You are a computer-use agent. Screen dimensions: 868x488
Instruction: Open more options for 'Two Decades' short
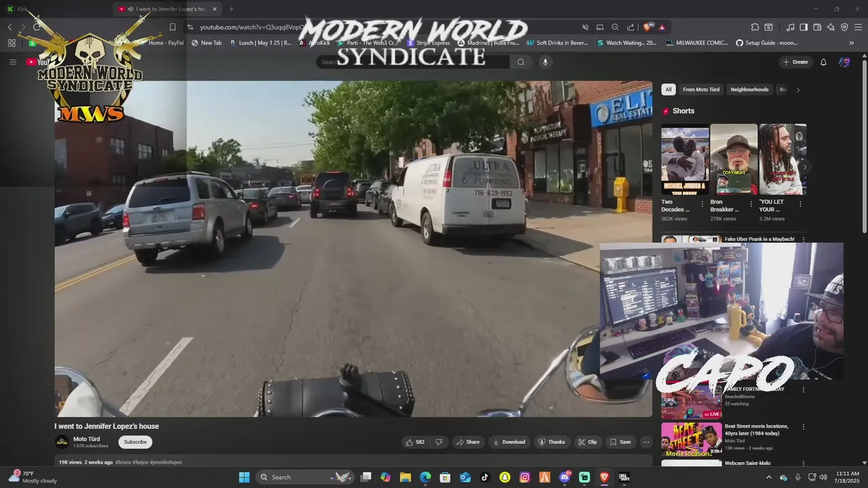[x=702, y=204]
